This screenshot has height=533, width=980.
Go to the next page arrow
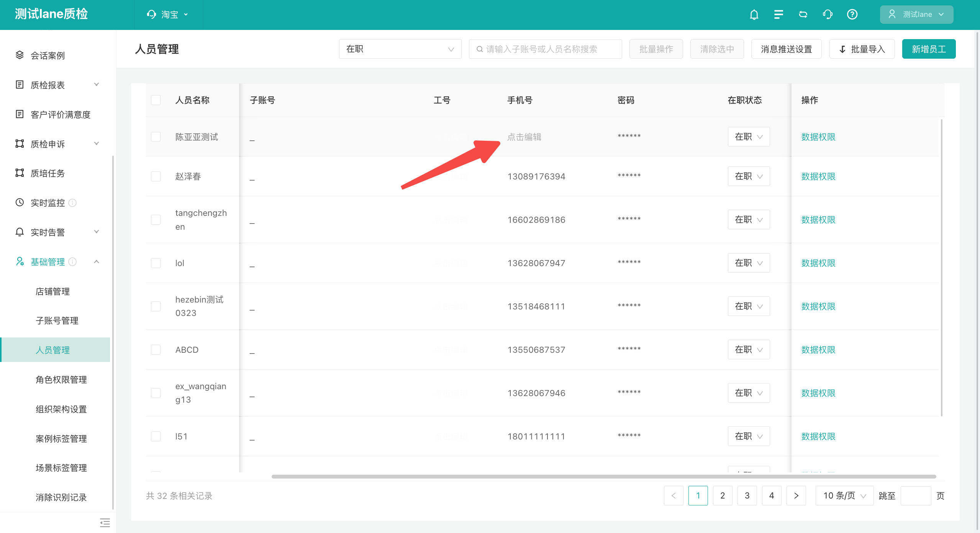click(796, 495)
